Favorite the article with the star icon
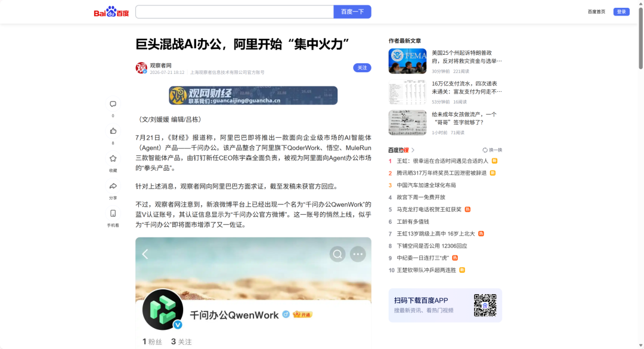This screenshot has height=349, width=644. [x=113, y=159]
